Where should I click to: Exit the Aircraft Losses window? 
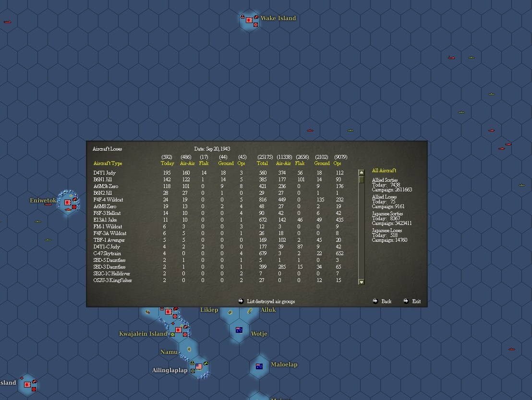pos(416,301)
